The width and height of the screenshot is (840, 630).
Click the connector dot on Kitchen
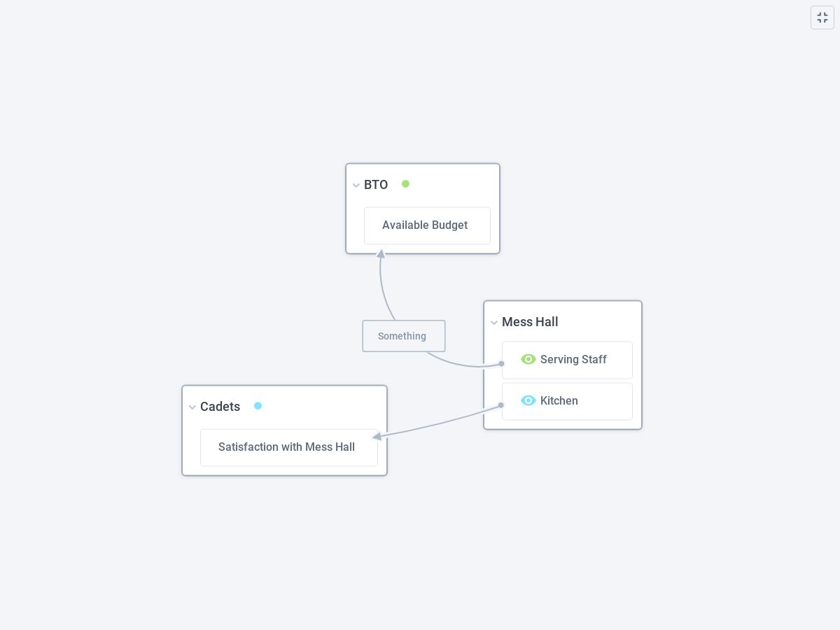pyautogui.click(x=501, y=405)
